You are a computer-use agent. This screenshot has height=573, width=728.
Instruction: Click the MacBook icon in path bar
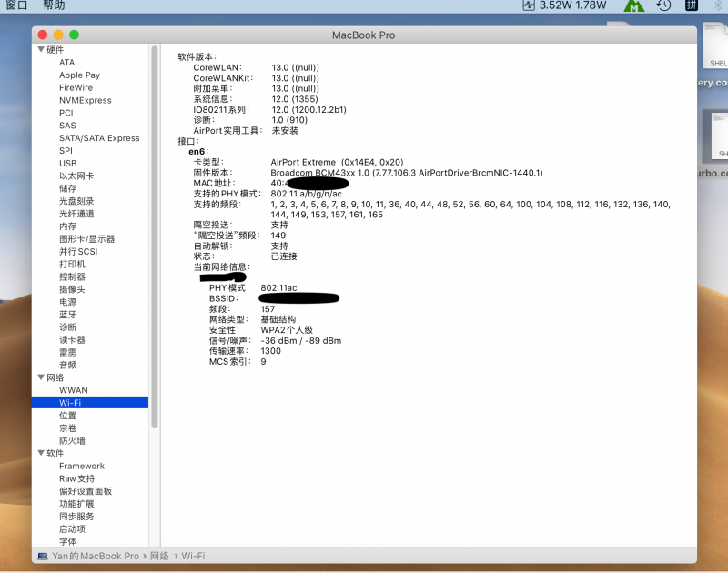click(x=43, y=556)
